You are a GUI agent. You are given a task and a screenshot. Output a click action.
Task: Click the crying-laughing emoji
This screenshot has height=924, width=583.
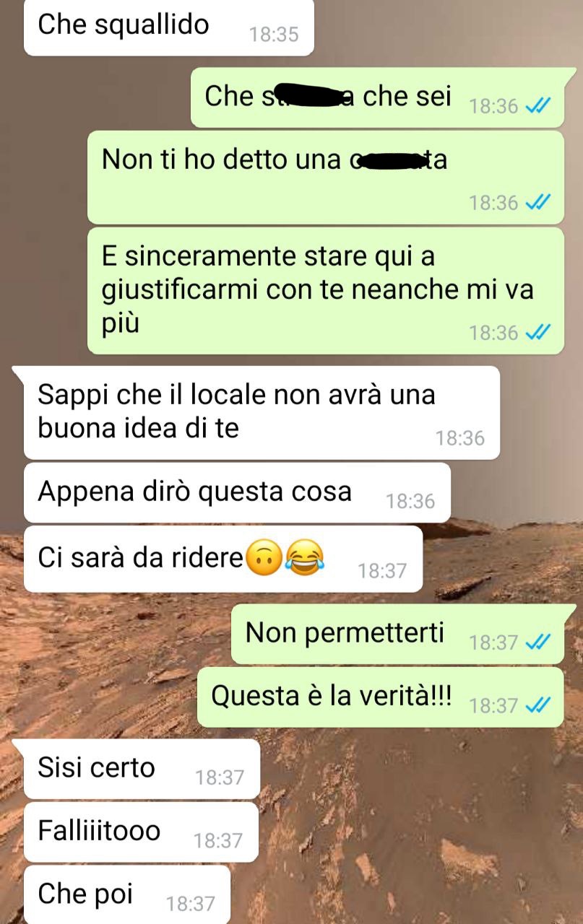[x=306, y=558]
